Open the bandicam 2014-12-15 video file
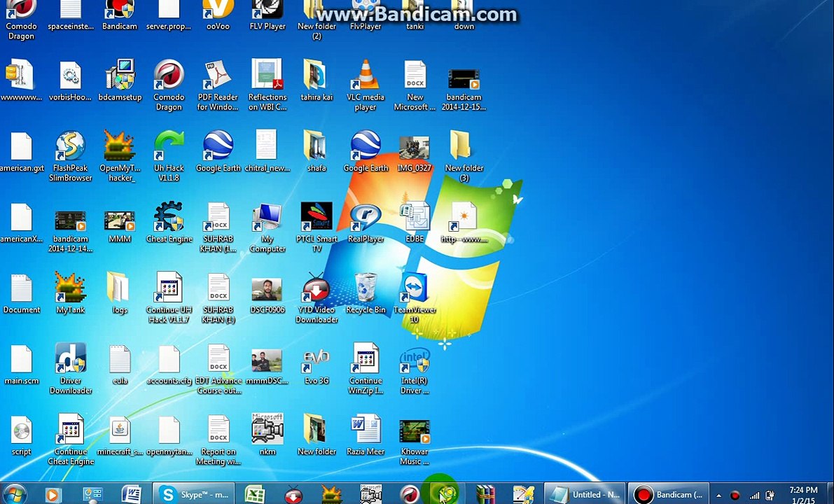The image size is (834, 504). [x=464, y=90]
